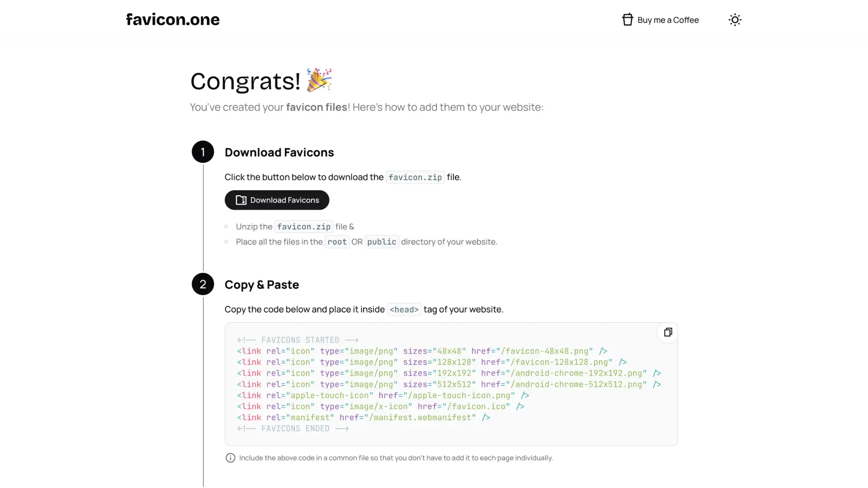Click the public directory code label

tap(382, 242)
